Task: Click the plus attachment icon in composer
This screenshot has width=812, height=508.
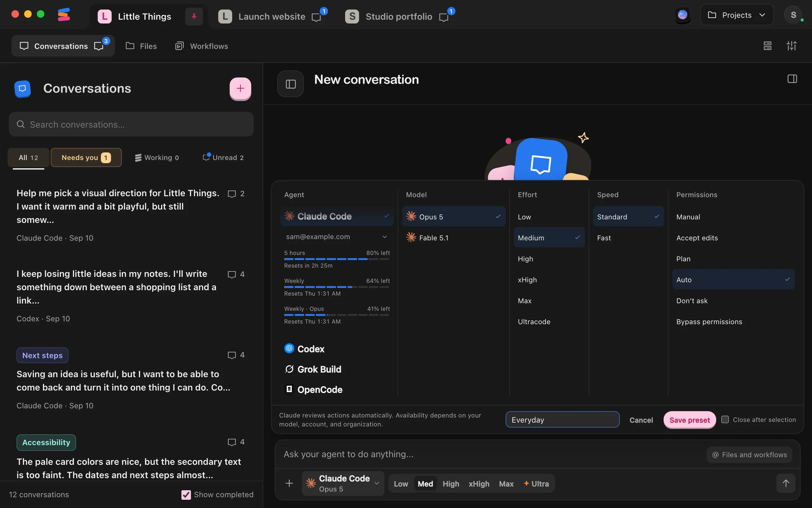Action: (x=289, y=484)
